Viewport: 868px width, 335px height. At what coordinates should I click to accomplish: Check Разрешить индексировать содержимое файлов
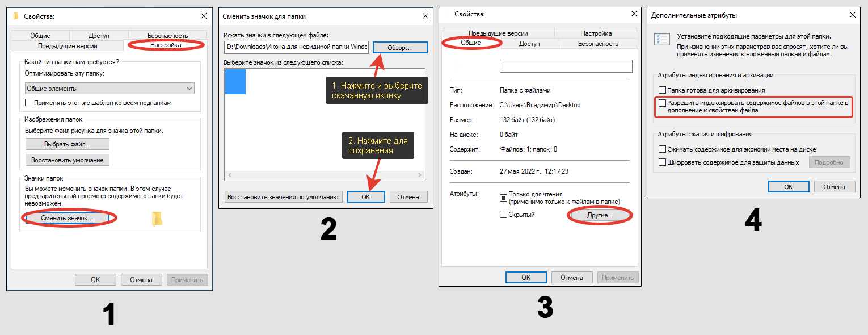point(662,103)
